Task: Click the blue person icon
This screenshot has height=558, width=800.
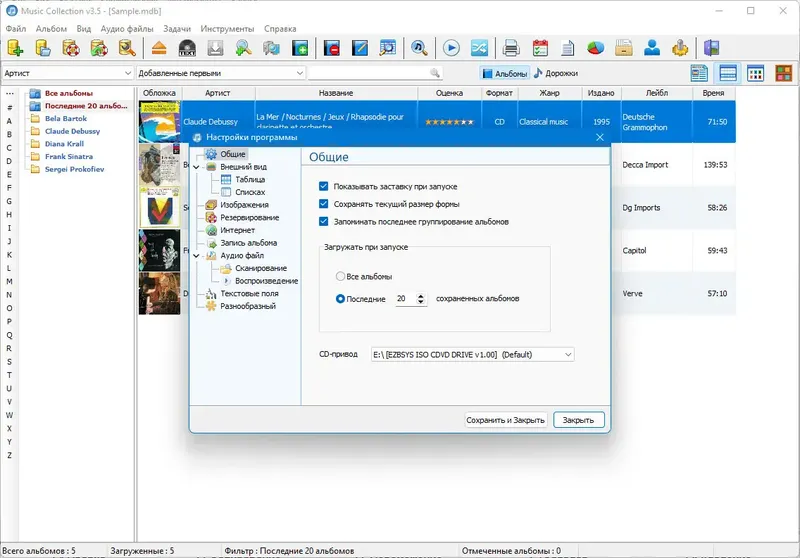Action: point(652,48)
